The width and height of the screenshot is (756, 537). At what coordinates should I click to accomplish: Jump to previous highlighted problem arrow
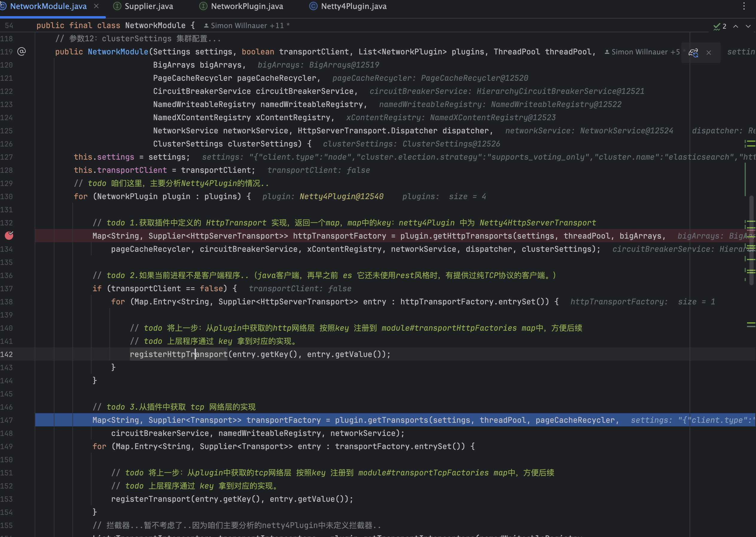[735, 26]
